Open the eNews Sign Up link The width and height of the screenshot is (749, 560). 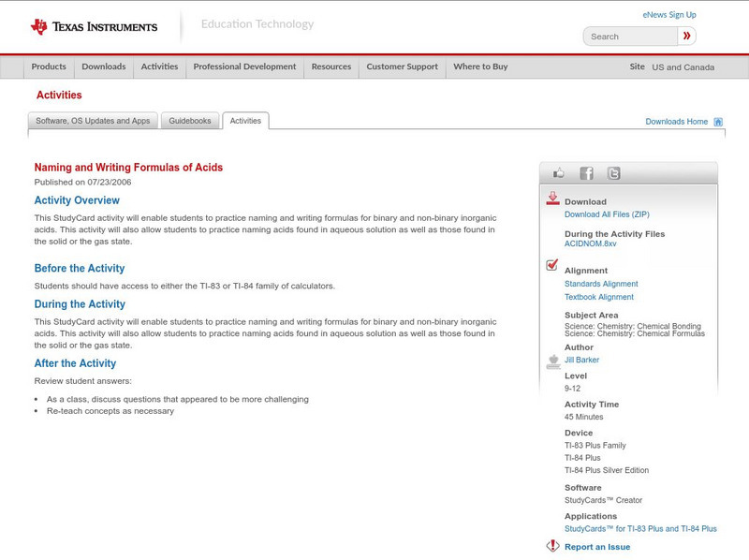click(x=669, y=15)
